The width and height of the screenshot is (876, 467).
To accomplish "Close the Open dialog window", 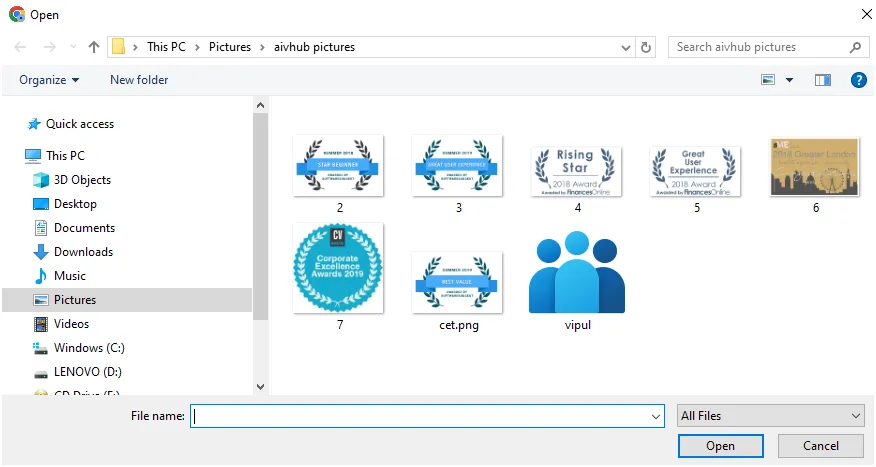I will [x=867, y=14].
